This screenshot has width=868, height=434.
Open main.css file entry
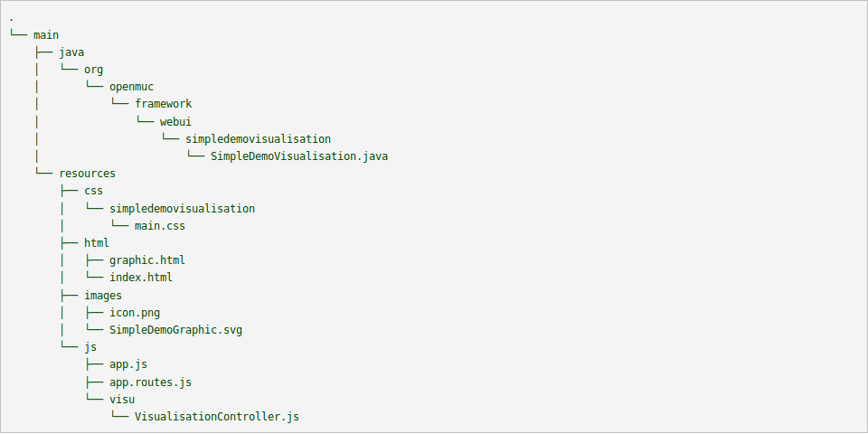(x=159, y=226)
